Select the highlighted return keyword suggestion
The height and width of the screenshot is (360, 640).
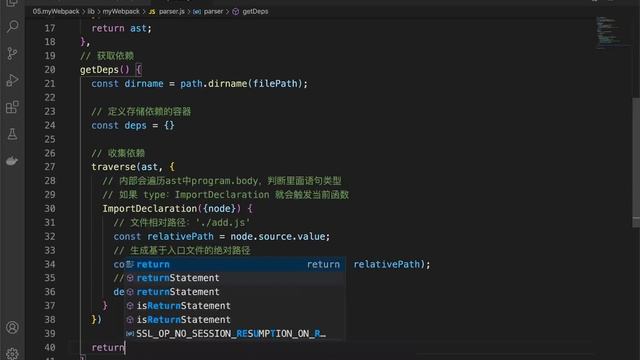click(x=235, y=264)
